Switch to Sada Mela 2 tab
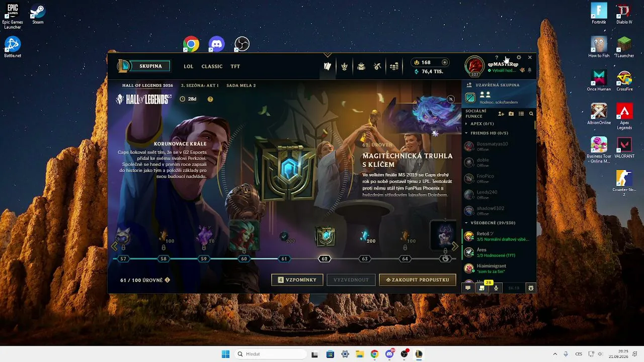The height and width of the screenshot is (362, 644). click(241, 85)
